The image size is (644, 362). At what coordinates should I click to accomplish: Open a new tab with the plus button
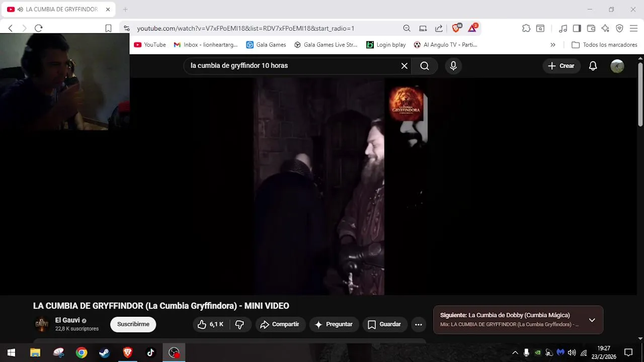125,10
